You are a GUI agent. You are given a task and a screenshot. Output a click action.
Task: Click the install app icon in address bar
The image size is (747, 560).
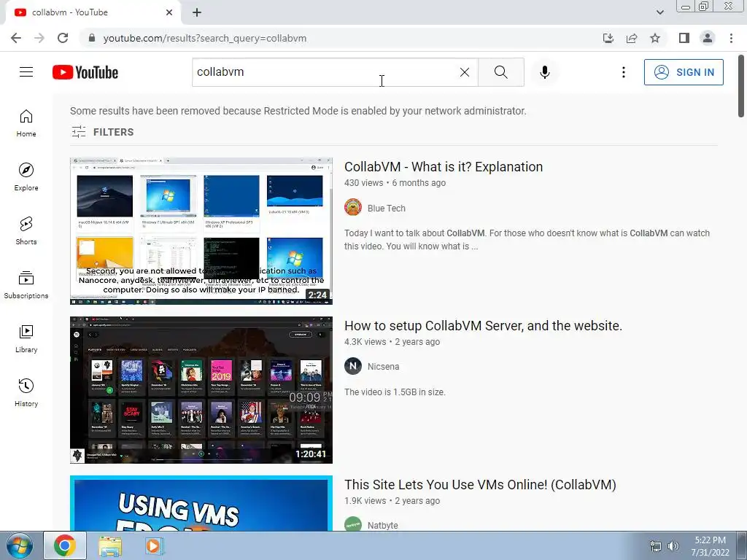coord(608,38)
